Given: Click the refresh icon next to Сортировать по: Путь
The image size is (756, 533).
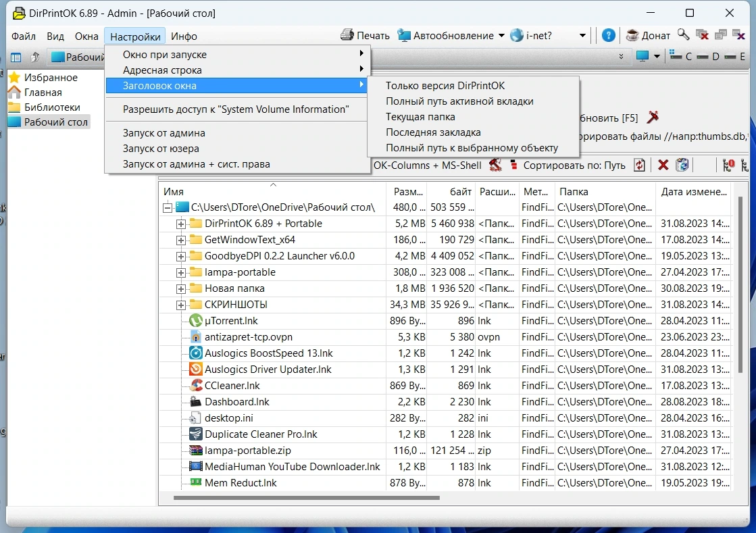Looking at the screenshot, I should click(x=639, y=166).
